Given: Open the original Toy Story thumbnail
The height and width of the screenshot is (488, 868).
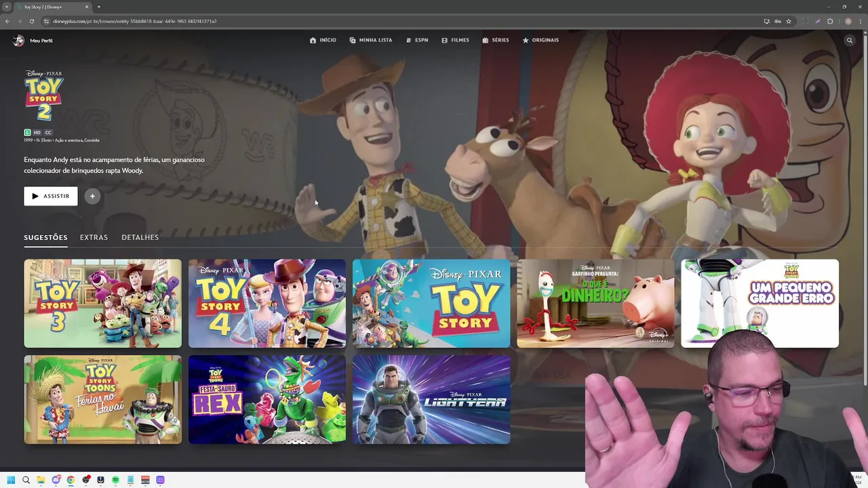Looking at the screenshot, I should 431,304.
